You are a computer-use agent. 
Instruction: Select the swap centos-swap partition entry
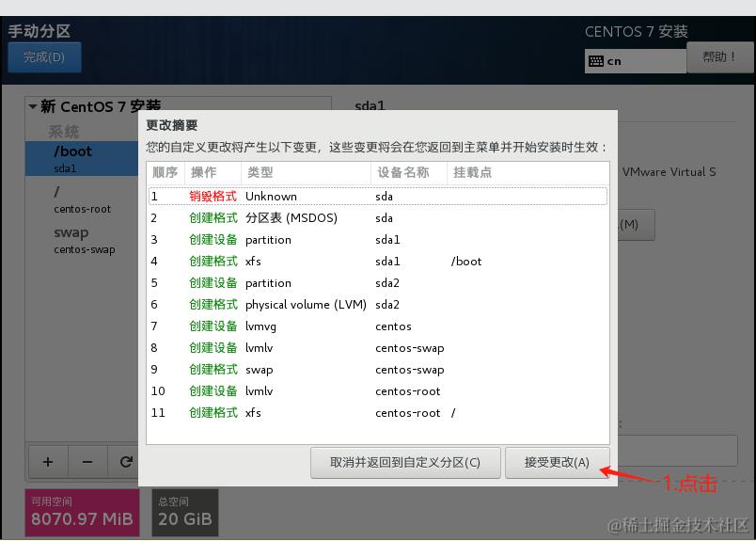pos(82,240)
